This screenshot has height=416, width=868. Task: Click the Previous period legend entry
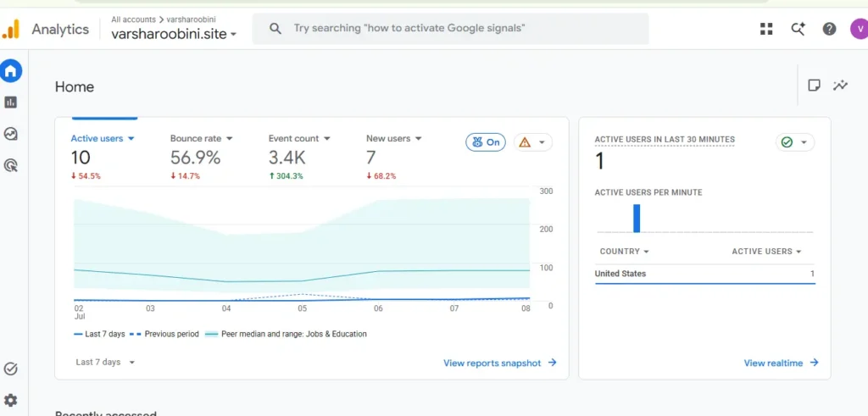(164, 334)
